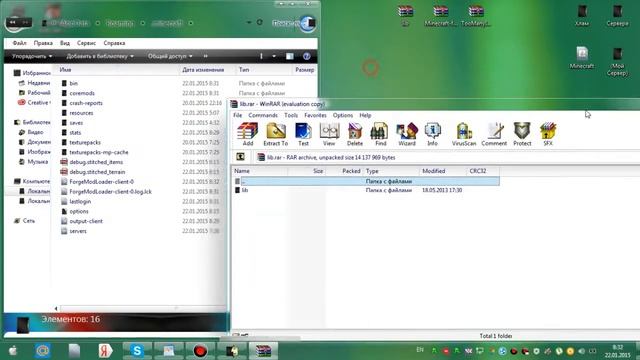This screenshot has width=640, height=360.
Task: Open Справка menu in Explorer window
Action: [114, 43]
